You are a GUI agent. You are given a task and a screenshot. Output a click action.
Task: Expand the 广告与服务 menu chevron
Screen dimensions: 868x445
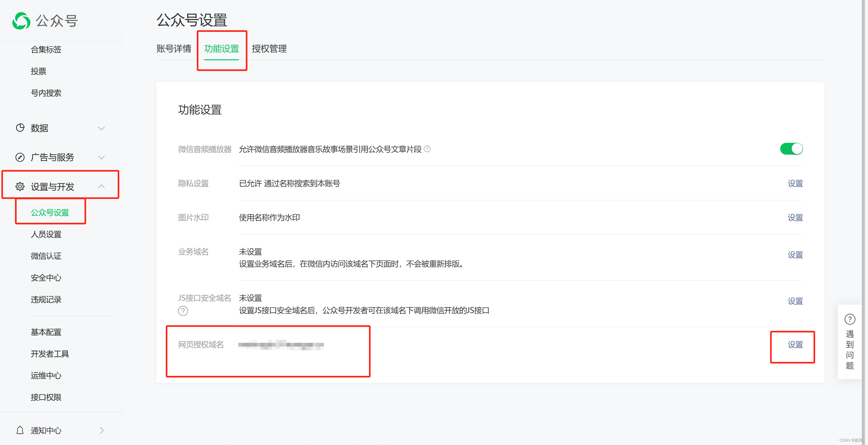tap(101, 157)
